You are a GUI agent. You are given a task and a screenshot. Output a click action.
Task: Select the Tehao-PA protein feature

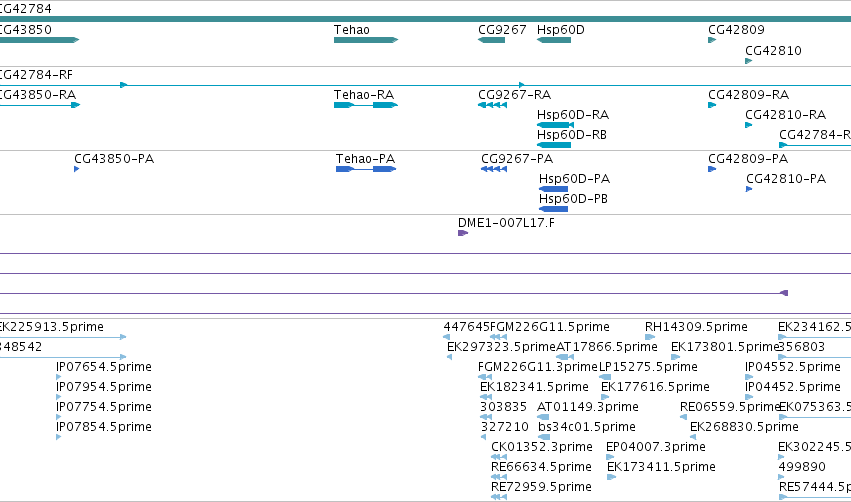[x=366, y=169]
